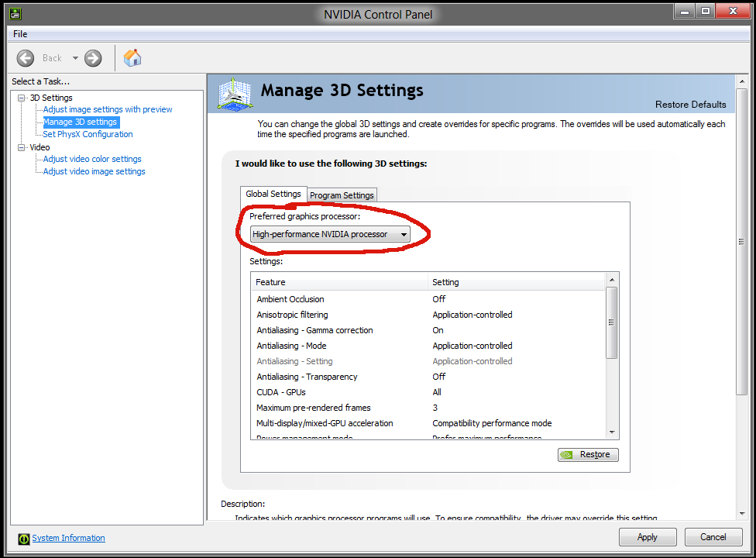The width and height of the screenshot is (756, 558).
Task: Click main panel scroll down arrow
Action: click(x=742, y=514)
